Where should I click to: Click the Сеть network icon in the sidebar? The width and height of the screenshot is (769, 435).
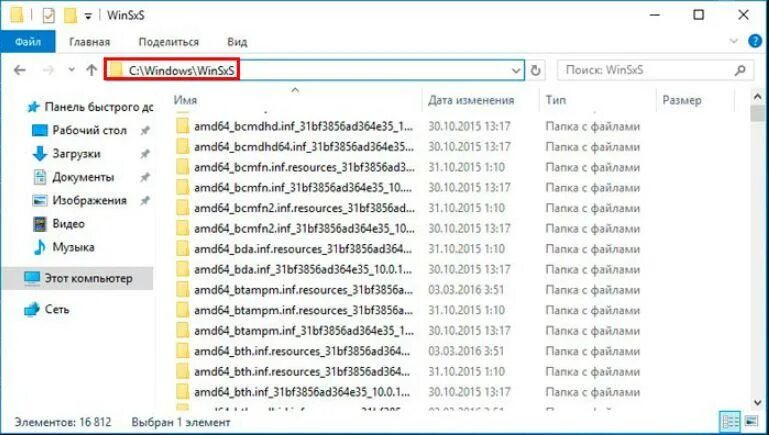[32, 309]
